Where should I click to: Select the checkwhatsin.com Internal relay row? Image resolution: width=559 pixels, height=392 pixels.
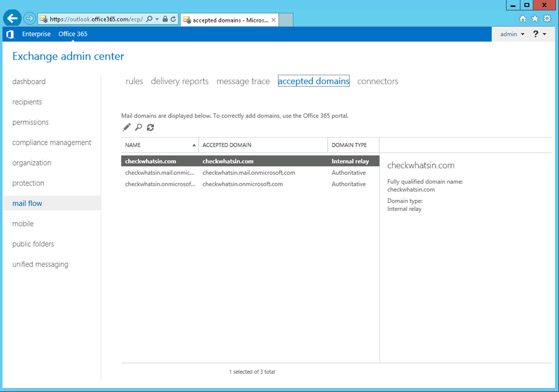point(250,161)
